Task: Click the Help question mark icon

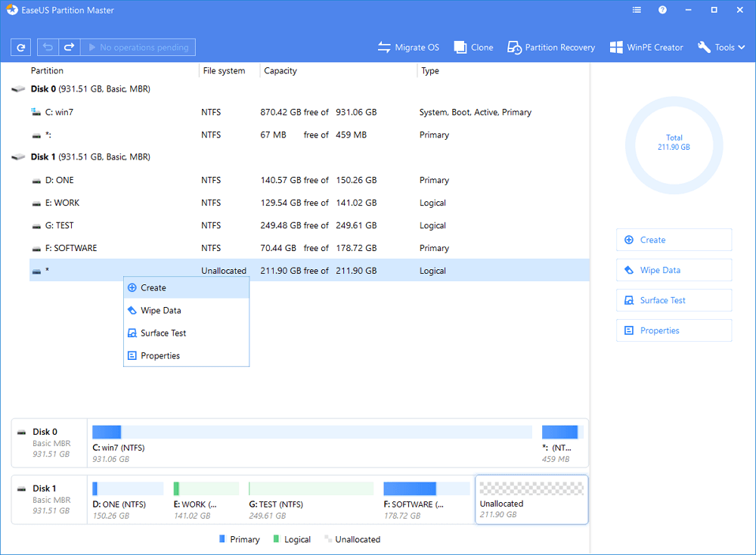Action: 663,10
